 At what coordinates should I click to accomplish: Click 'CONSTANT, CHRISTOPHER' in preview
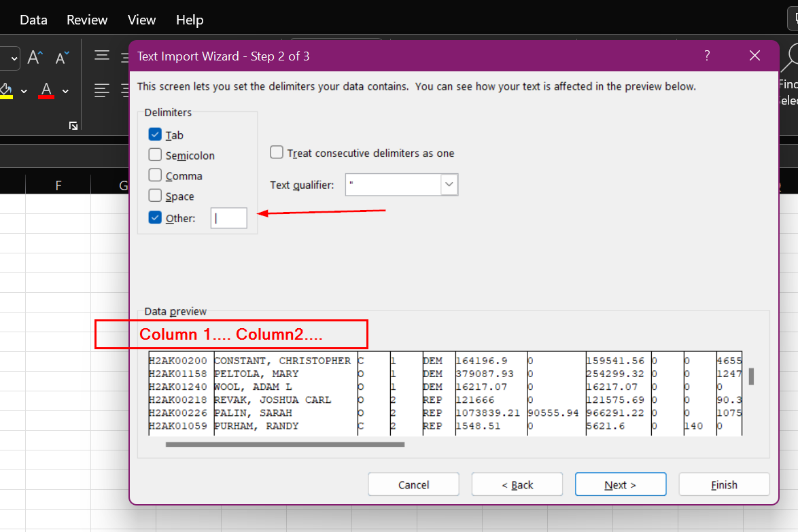(x=283, y=361)
